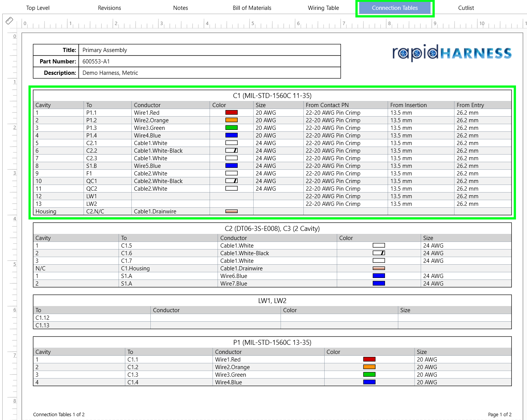Click green swatch for Wire3.Green in C1 table
This screenshot has width=527, height=420.
tap(232, 128)
